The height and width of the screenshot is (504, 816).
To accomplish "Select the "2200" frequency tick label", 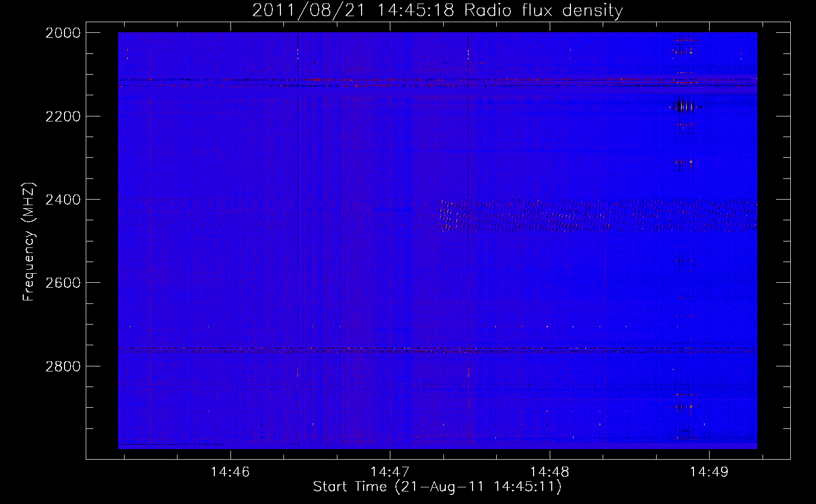I will click(63, 116).
